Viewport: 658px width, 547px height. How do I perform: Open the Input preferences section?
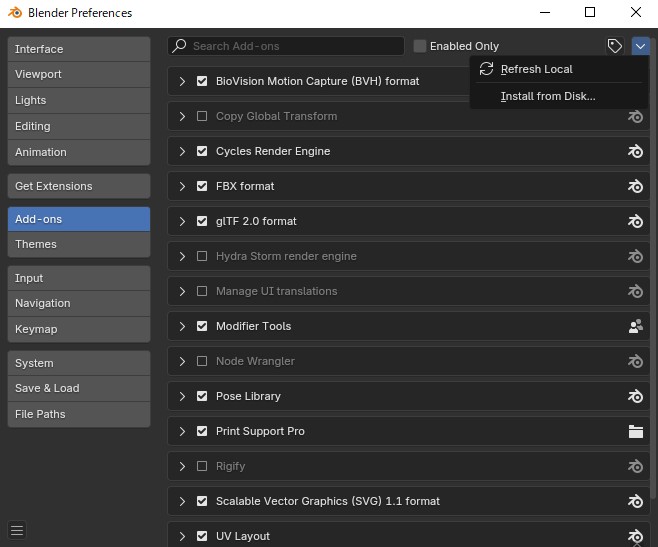click(79, 278)
